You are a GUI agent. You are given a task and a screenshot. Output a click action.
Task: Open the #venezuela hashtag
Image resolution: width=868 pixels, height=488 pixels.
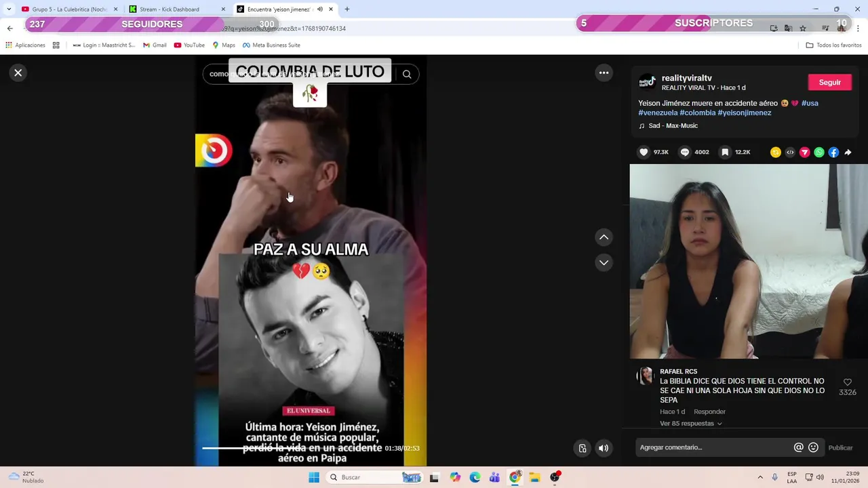tap(658, 113)
